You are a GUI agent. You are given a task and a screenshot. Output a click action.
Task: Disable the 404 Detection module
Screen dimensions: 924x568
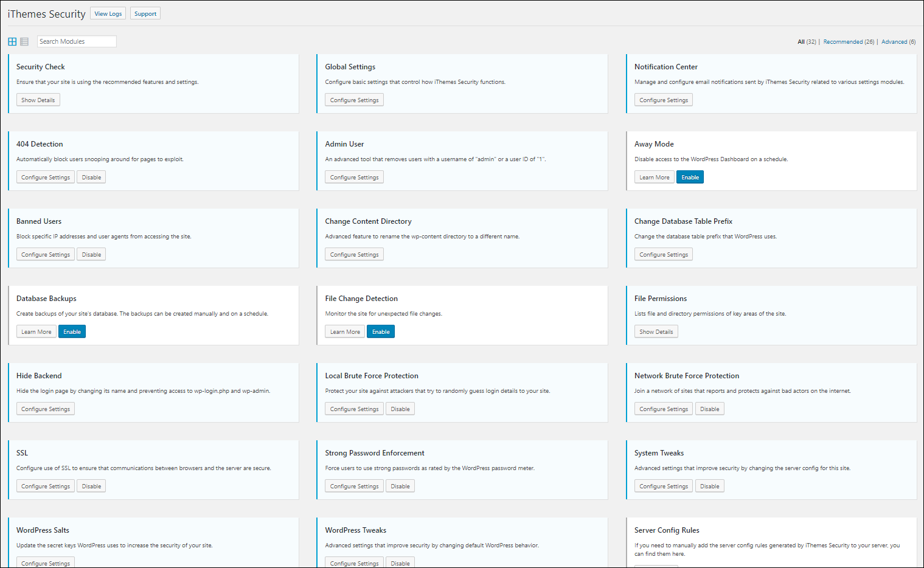pos(91,177)
